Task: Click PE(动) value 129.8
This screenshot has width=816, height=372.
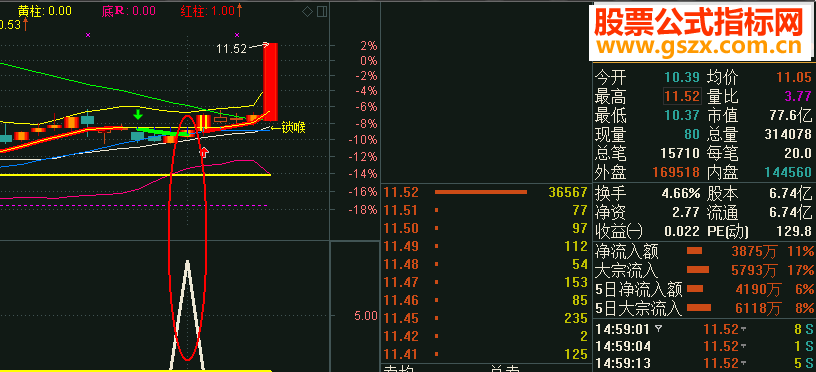Action: pyautogui.click(x=795, y=231)
